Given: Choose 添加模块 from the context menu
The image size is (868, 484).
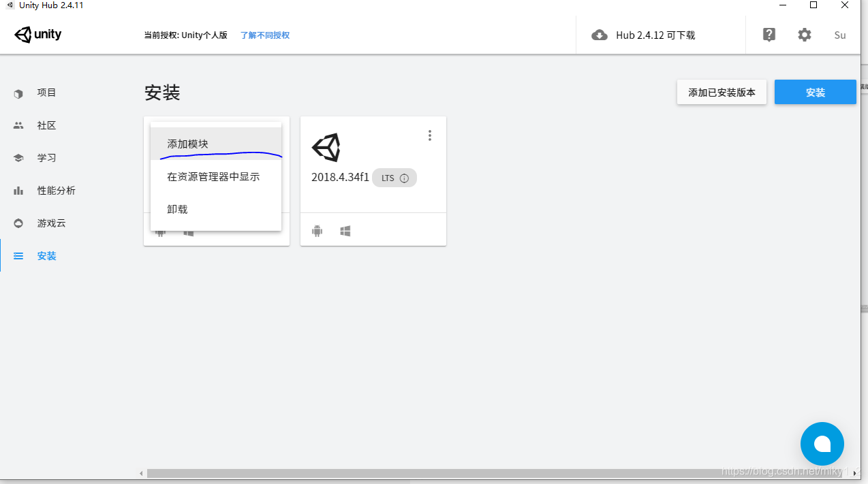Looking at the screenshot, I should [x=216, y=144].
